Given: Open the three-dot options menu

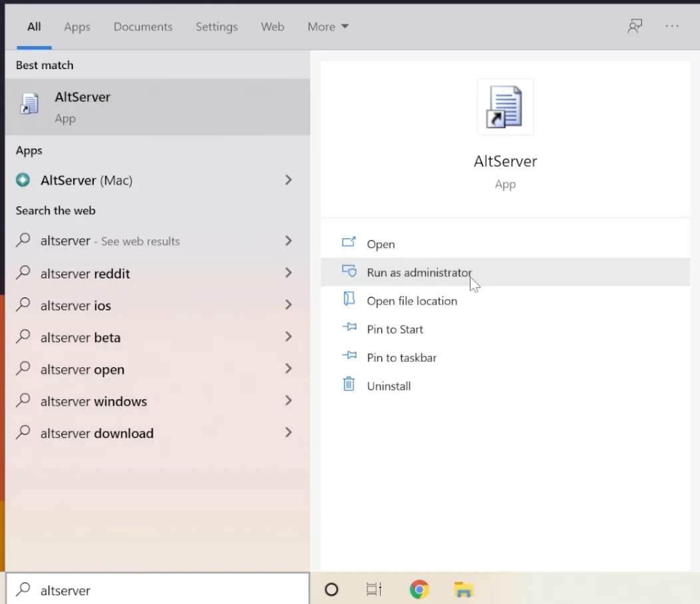Looking at the screenshot, I should (672, 27).
